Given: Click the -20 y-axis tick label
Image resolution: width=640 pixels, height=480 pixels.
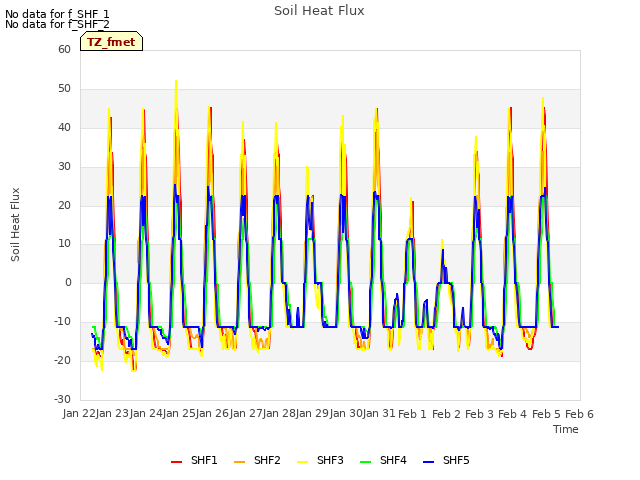Looking at the screenshot, I should [x=63, y=360].
